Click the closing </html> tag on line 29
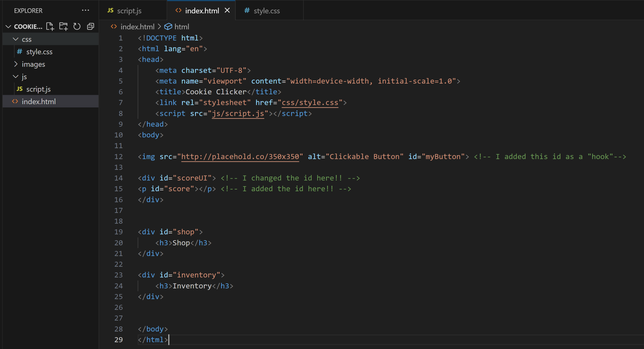The height and width of the screenshot is (349, 644). (153, 339)
